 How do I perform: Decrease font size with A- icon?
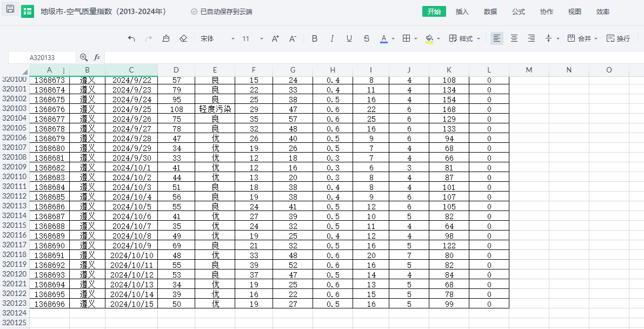[293, 38]
